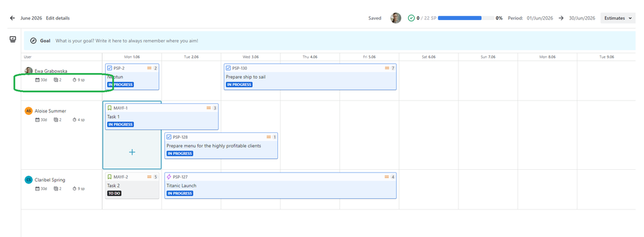Click the PSP-128 task type icon
The image size is (644, 237).
(169, 137)
